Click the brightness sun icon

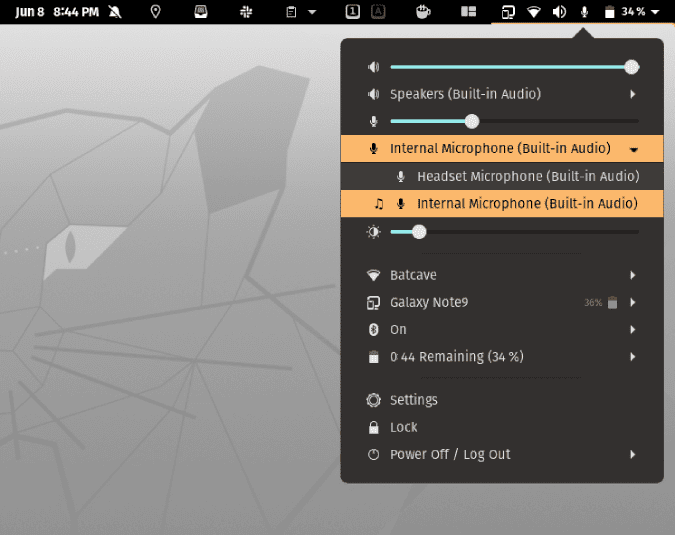pyautogui.click(x=374, y=232)
